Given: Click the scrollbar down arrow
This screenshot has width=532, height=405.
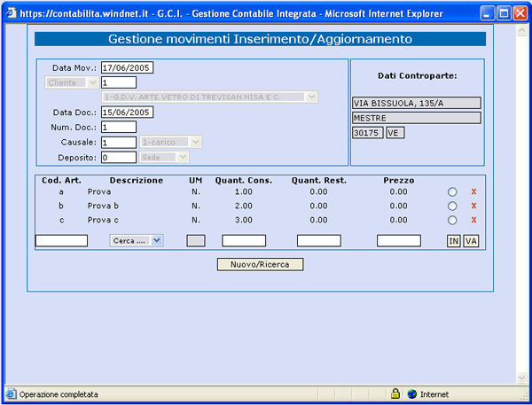Looking at the screenshot, I should click(x=521, y=378).
